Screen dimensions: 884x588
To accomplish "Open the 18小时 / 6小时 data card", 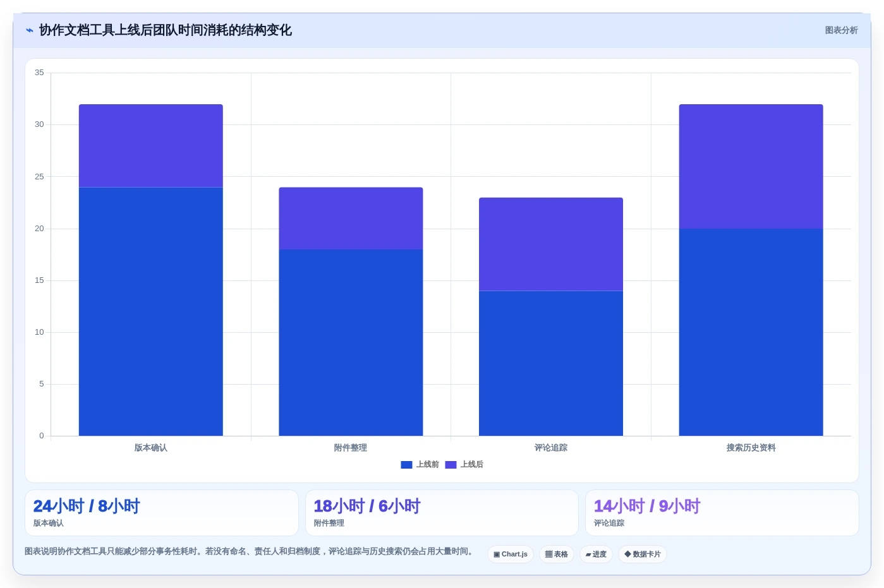I will [442, 513].
